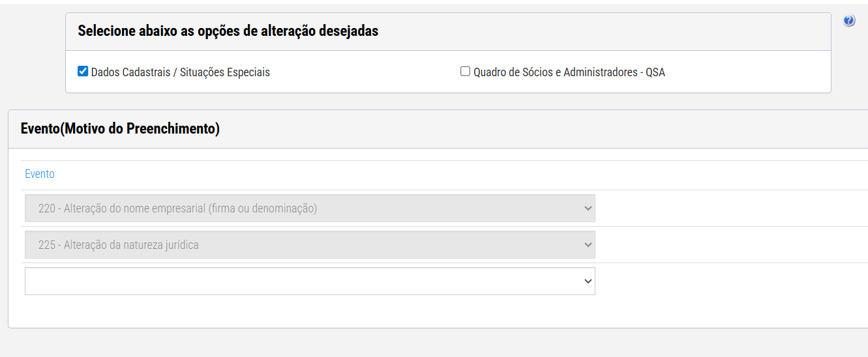Click the 'Selecione abaixo as opções de alteração desejadas' heading
This screenshot has width=868, height=357.
point(228,31)
